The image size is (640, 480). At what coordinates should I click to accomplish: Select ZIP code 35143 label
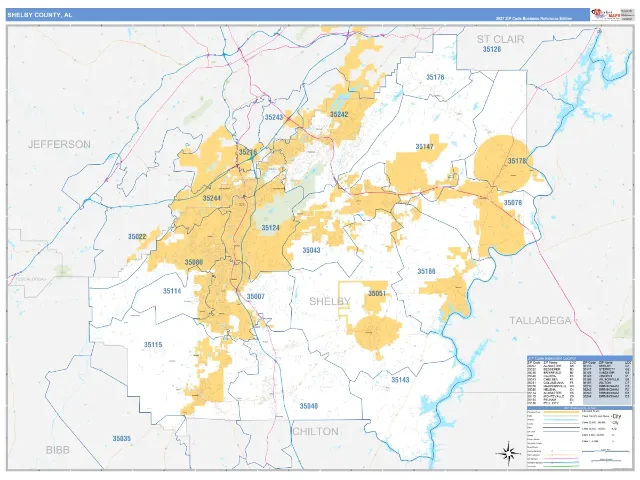point(400,380)
